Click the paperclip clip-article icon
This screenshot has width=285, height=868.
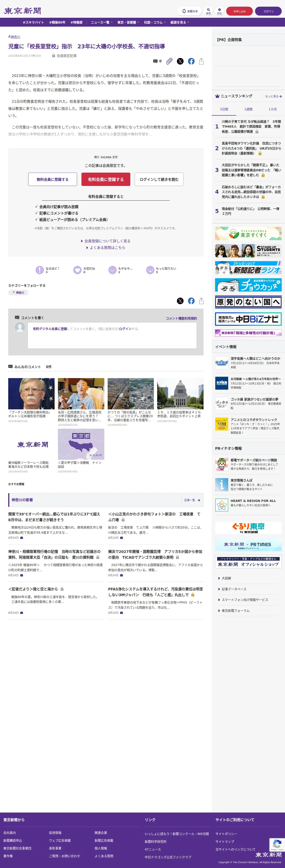[x=169, y=61]
